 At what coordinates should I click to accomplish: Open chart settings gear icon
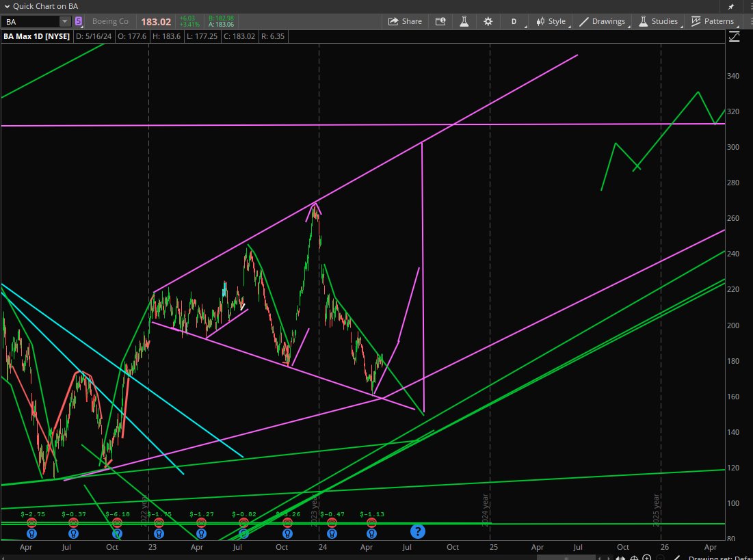(488, 21)
